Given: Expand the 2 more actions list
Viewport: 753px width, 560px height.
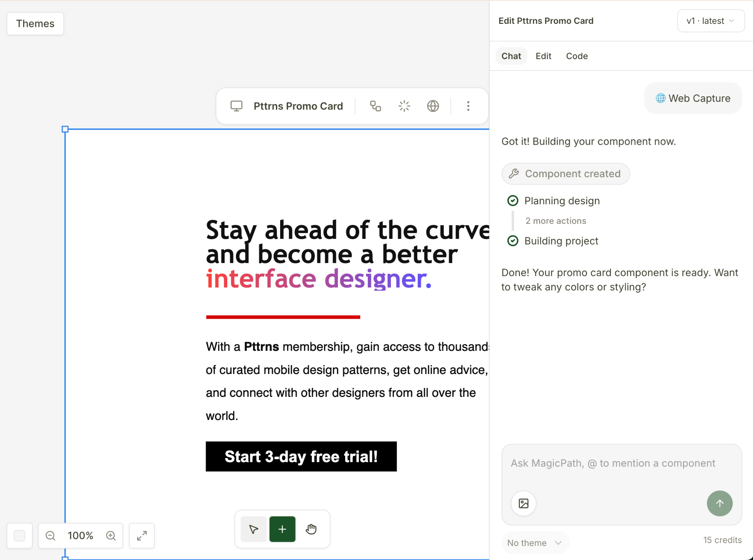Looking at the screenshot, I should click(556, 221).
